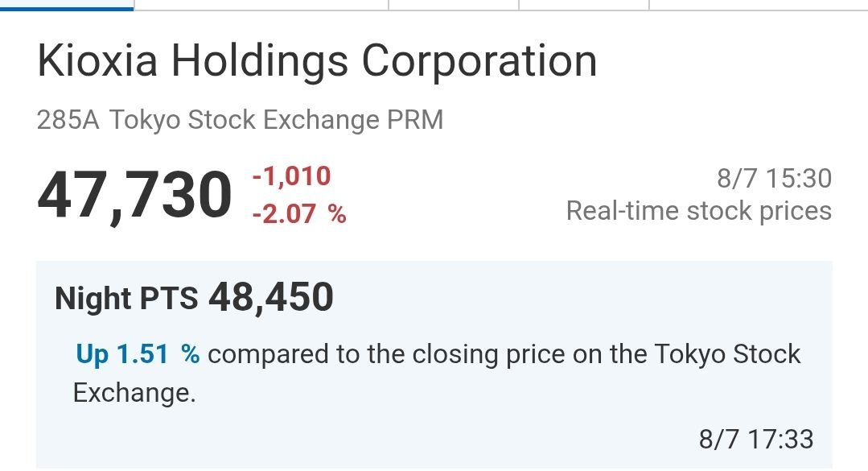Tap the 47,730 current stock price
Viewport: 868px width, 471px height.
134,196
